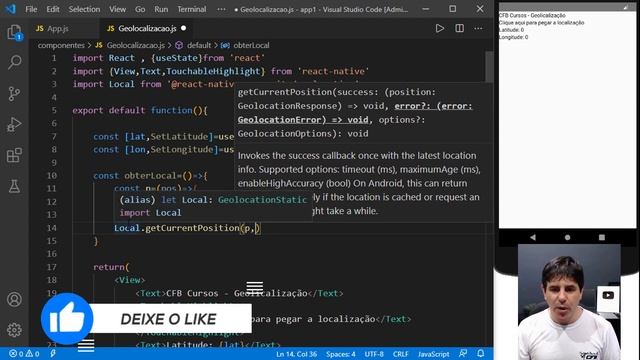Viewport: 640px width, 360px height.
Task: Open the Run menu
Action: click(161, 9)
